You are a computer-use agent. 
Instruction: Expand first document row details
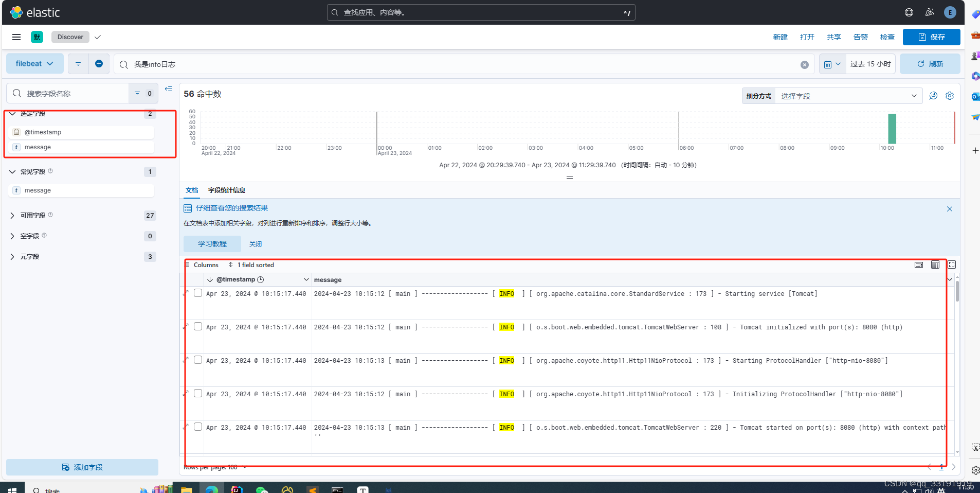(x=186, y=293)
